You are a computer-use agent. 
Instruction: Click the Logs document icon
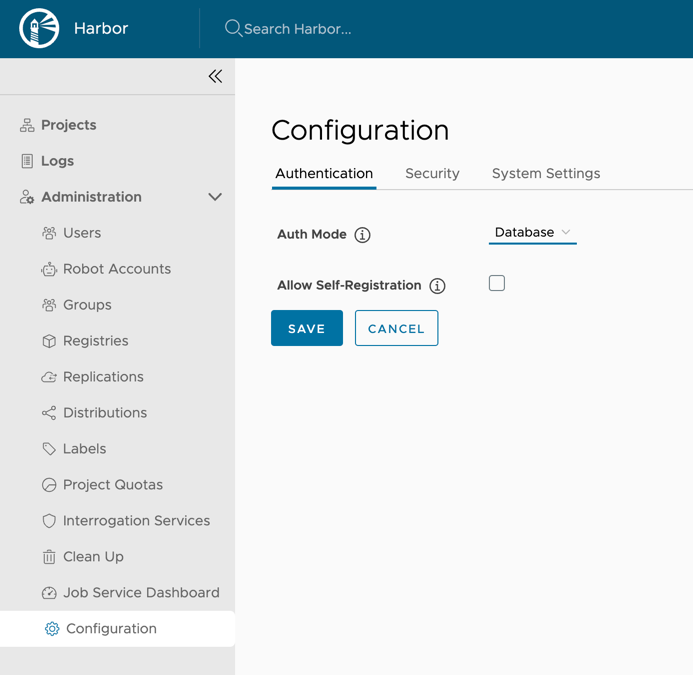click(27, 161)
